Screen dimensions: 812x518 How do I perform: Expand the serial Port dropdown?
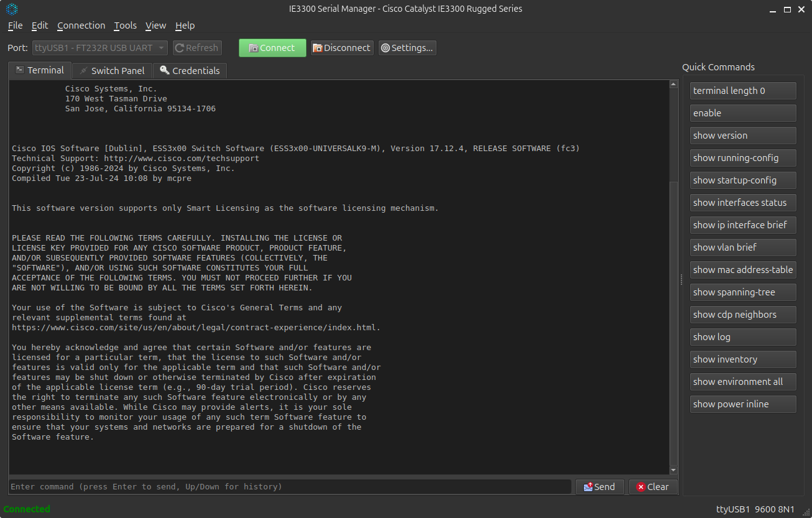coord(100,48)
